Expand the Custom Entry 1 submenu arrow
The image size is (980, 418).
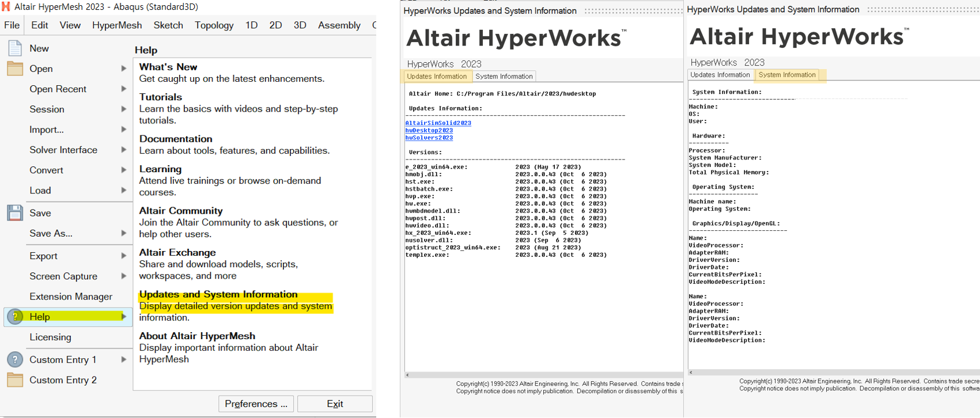click(123, 360)
